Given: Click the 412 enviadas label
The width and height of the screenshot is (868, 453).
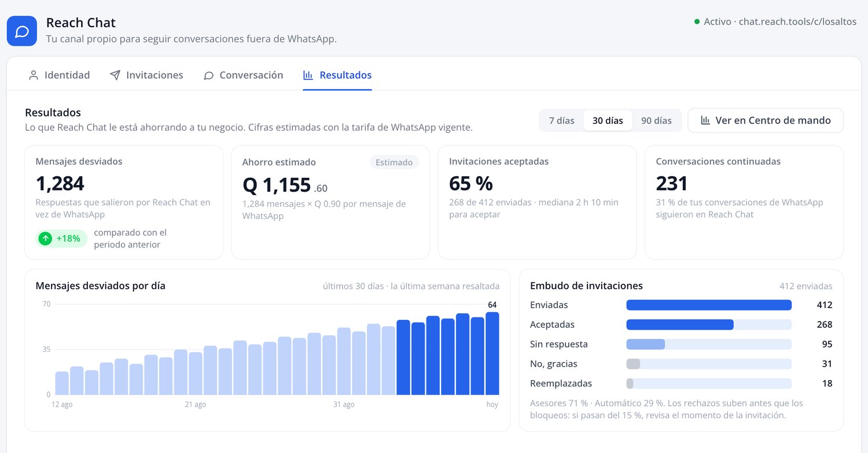Looking at the screenshot, I should [806, 286].
